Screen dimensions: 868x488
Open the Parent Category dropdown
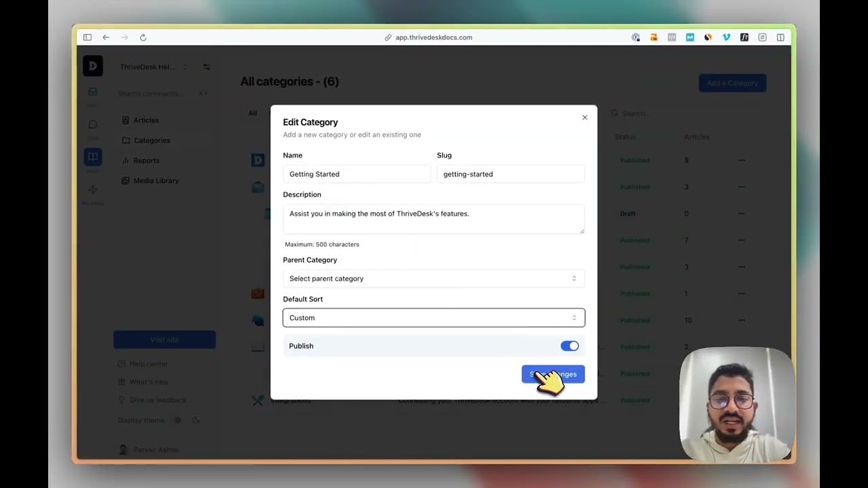coord(433,279)
